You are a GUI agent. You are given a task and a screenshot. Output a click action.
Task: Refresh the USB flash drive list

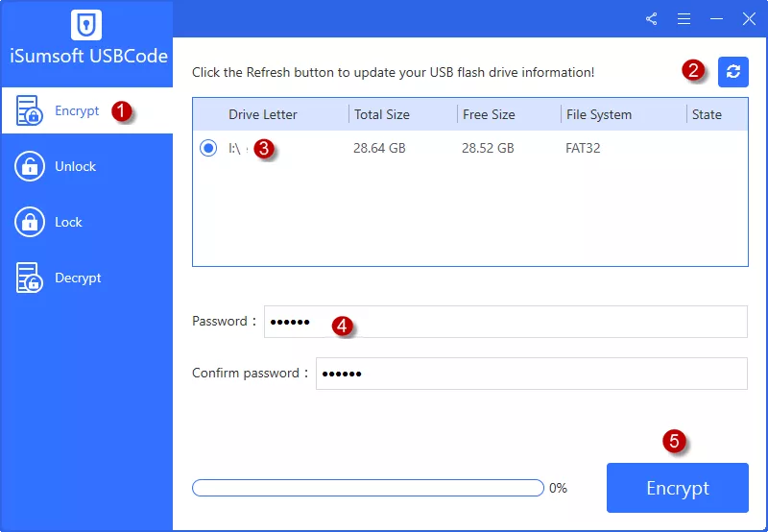coord(732,72)
